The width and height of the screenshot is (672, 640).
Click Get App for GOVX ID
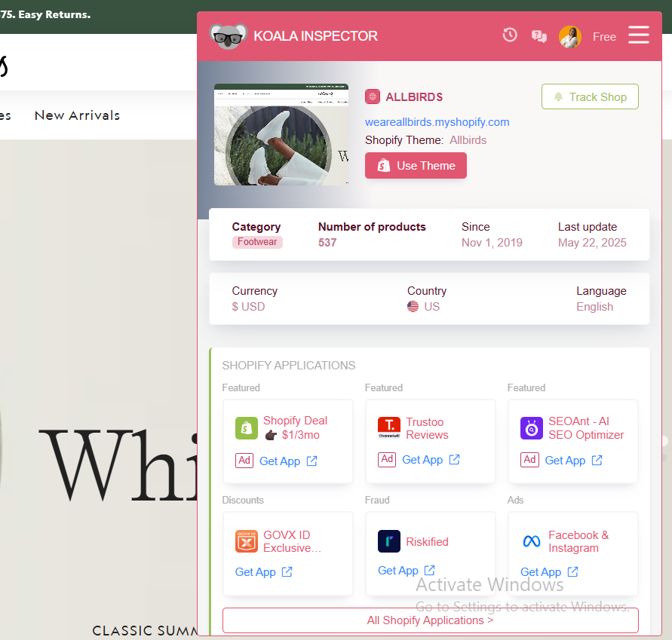pyautogui.click(x=263, y=572)
